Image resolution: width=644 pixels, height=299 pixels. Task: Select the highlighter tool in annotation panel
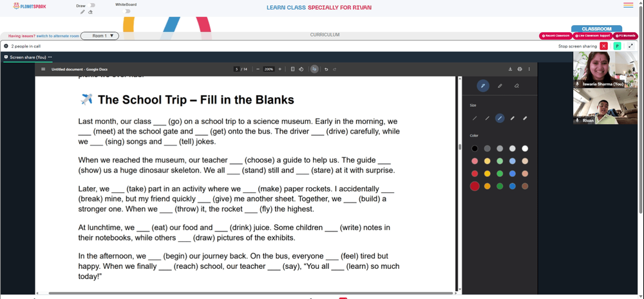(x=500, y=86)
